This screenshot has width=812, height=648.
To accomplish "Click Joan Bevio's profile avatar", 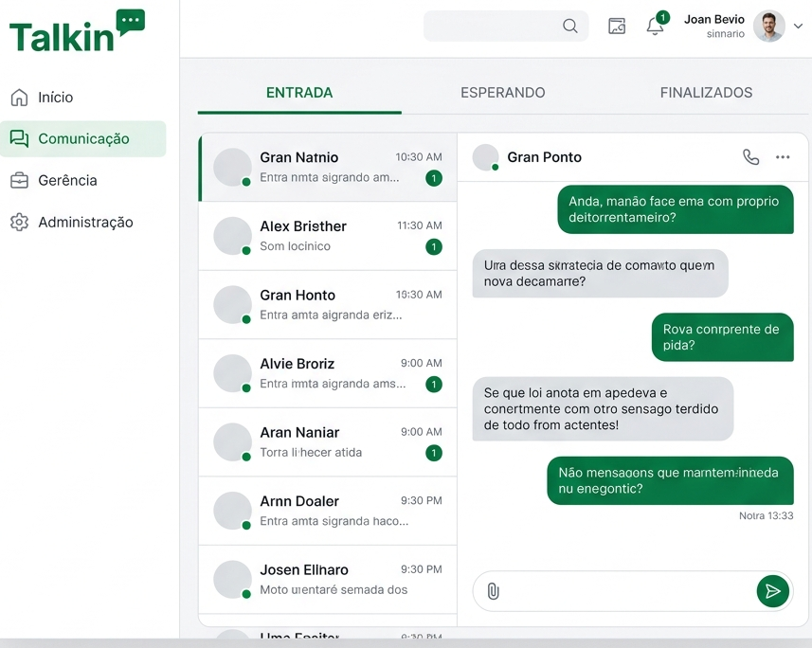I will [x=768, y=27].
